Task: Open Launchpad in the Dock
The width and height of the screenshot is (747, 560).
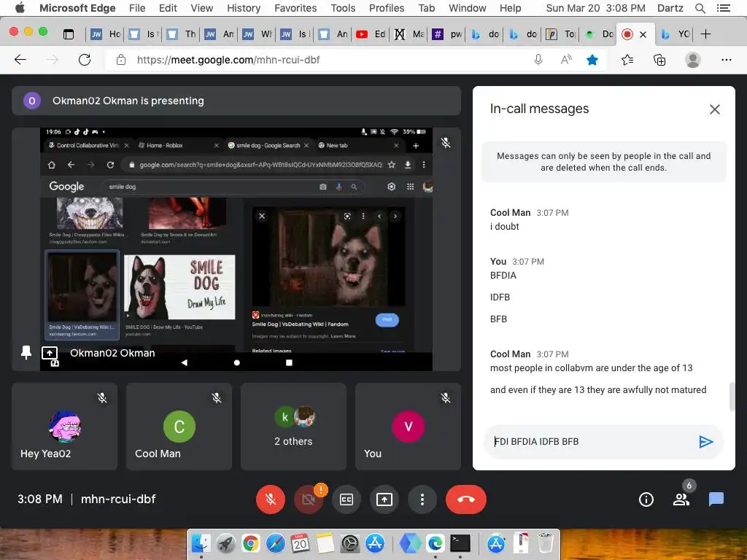Action: click(x=226, y=543)
